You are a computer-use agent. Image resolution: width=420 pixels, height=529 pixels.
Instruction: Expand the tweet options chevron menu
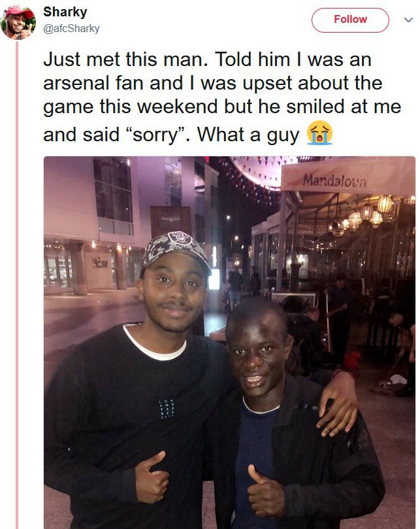408,20
